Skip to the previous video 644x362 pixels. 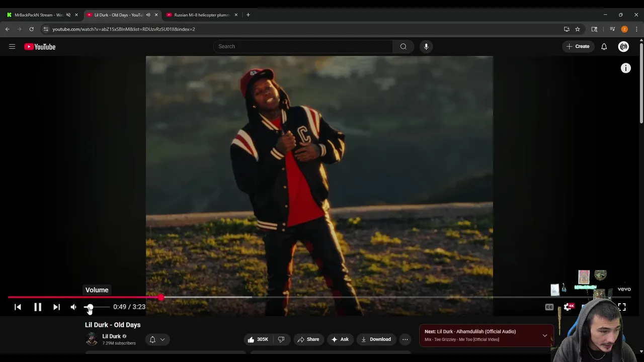[18, 307]
